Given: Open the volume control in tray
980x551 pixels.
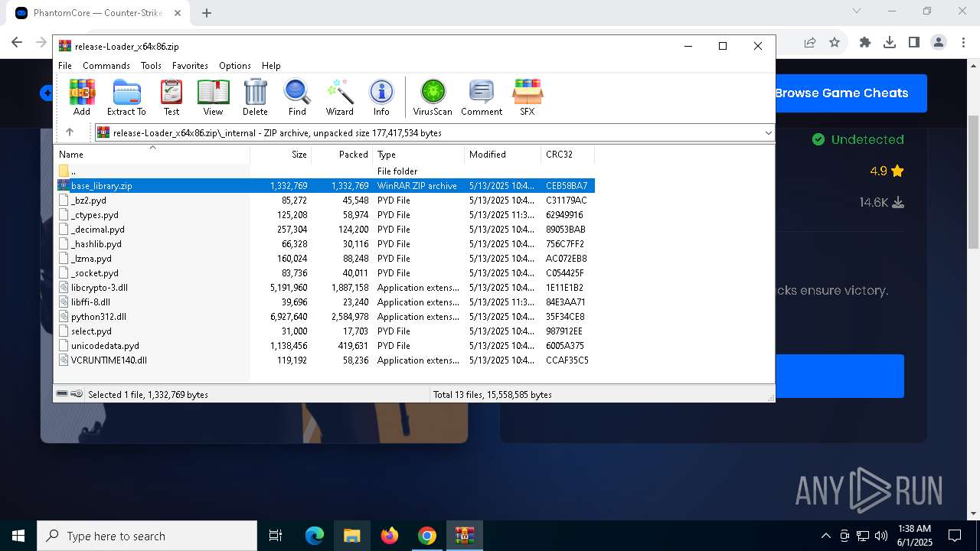Looking at the screenshot, I should click(881, 536).
